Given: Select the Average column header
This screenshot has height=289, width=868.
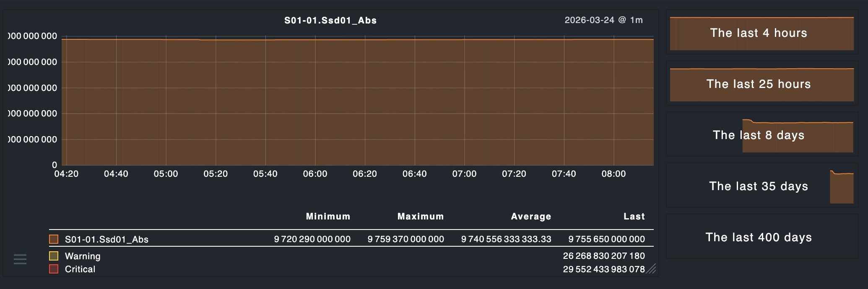Looking at the screenshot, I should coord(531,217).
